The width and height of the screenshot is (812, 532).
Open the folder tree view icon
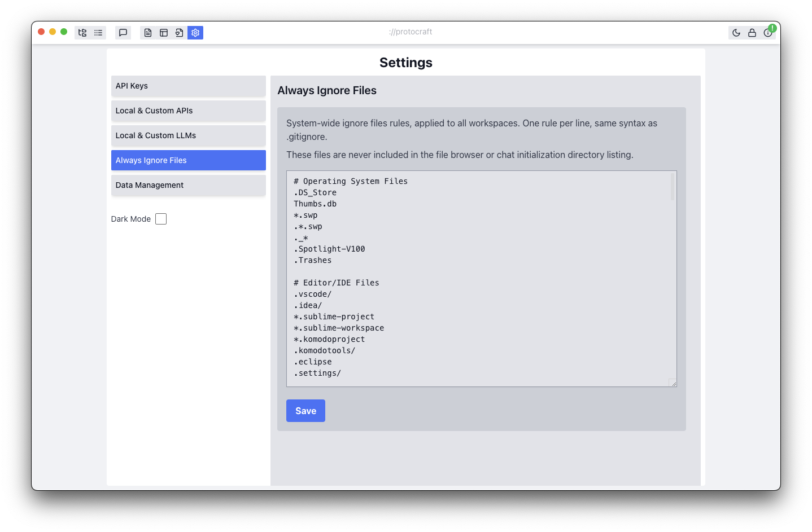click(x=82, y=33)
